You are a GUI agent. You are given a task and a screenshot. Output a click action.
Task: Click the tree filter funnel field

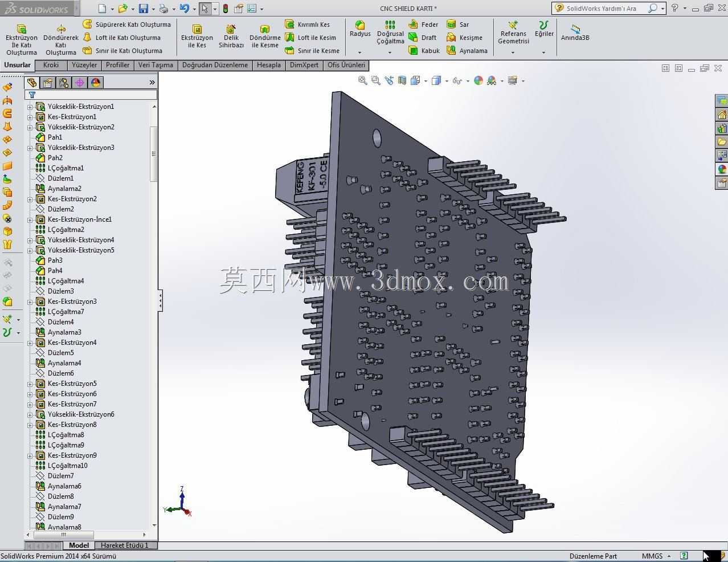(x=91, y=95)
